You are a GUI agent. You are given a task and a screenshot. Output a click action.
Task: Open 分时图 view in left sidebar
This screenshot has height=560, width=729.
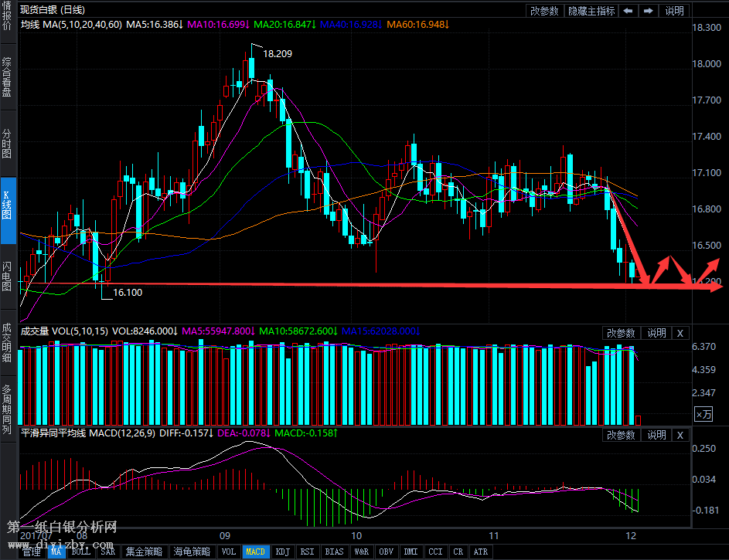point(7,144)
